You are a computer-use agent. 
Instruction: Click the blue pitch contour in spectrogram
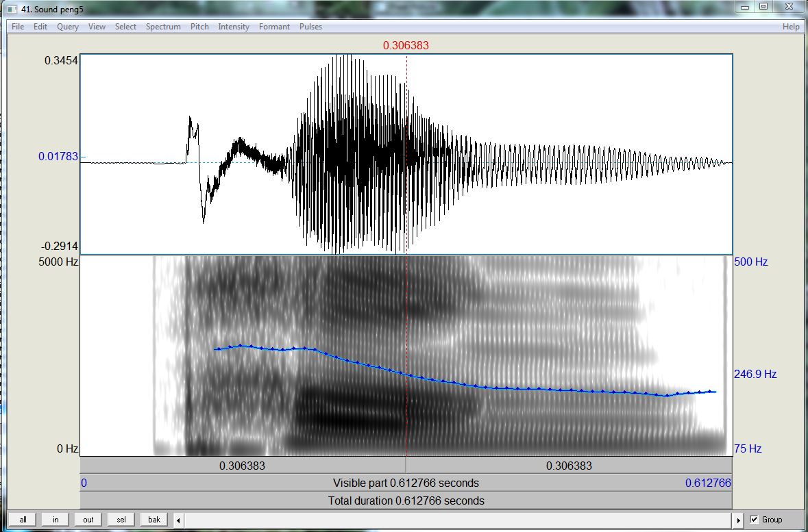point(464,384)
